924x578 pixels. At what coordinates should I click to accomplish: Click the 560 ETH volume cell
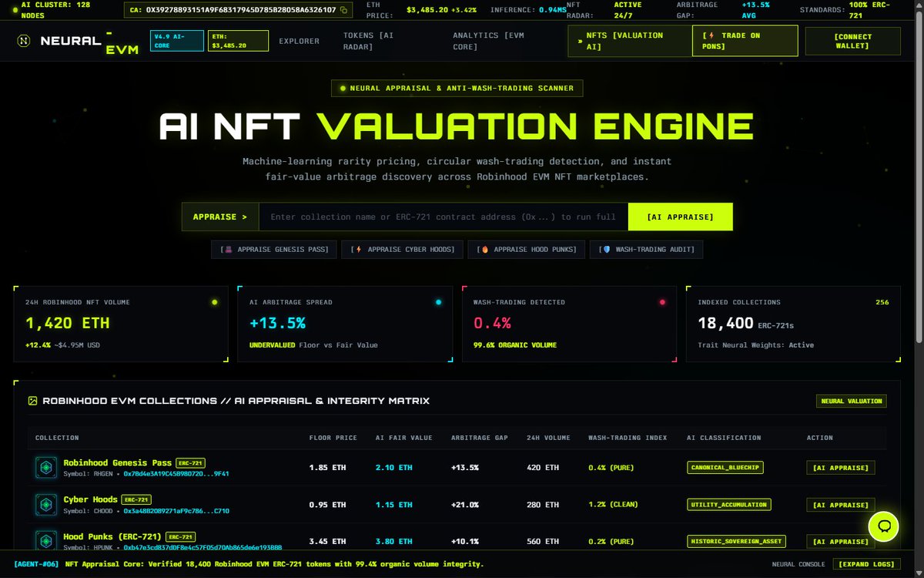[542, 541]
